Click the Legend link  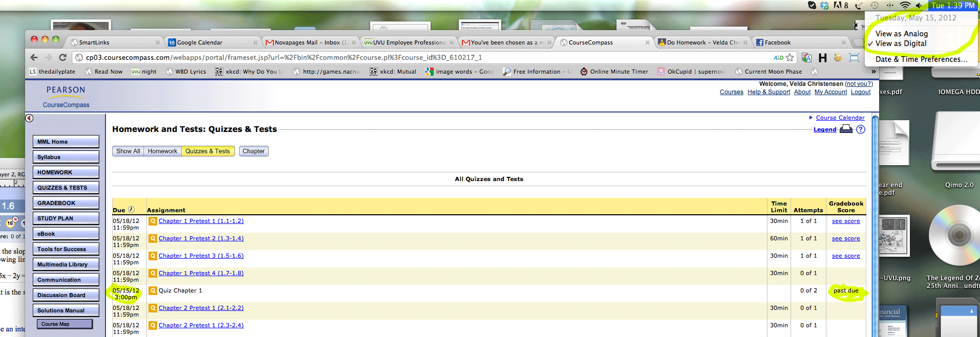[x=825, y=129]
